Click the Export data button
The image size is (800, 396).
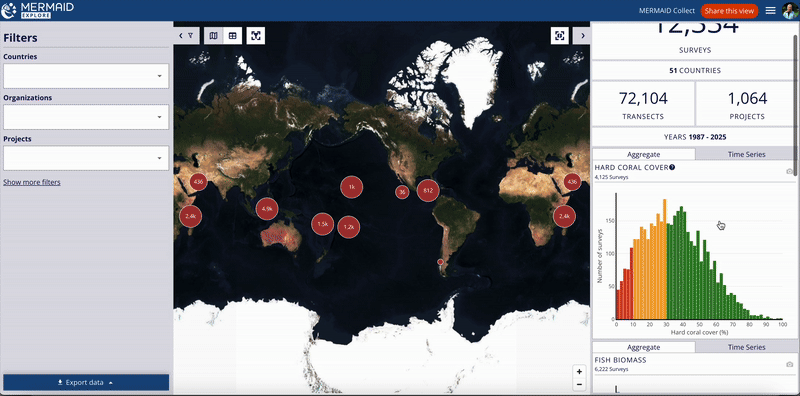tap(86, 382)
